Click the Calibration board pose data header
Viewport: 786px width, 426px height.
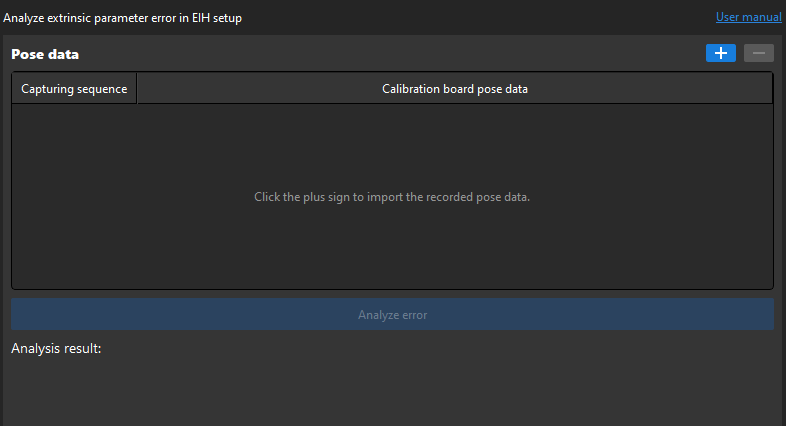pos(455,89)
